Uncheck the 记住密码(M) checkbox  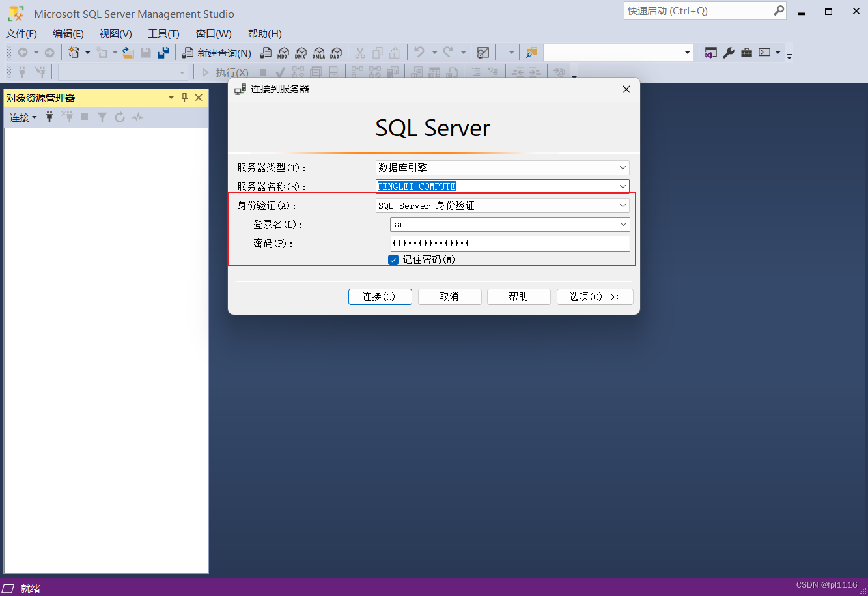pos(393,259)
